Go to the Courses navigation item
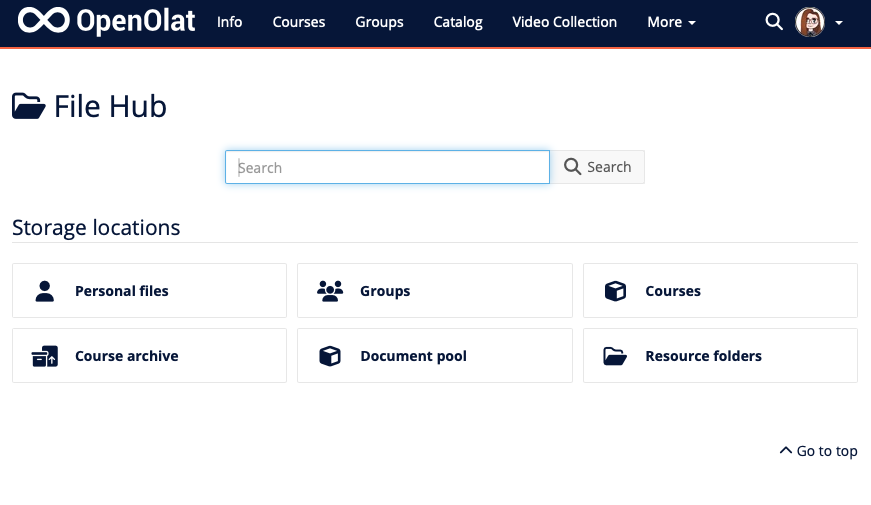This screenshot has width=871, height=505. (298, 22)
